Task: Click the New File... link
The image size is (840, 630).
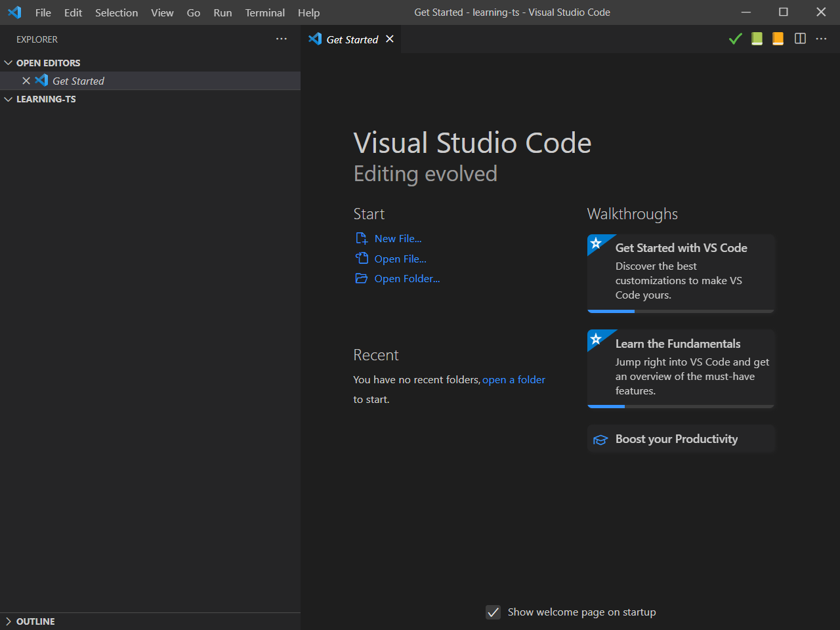Action: [398, 239]
